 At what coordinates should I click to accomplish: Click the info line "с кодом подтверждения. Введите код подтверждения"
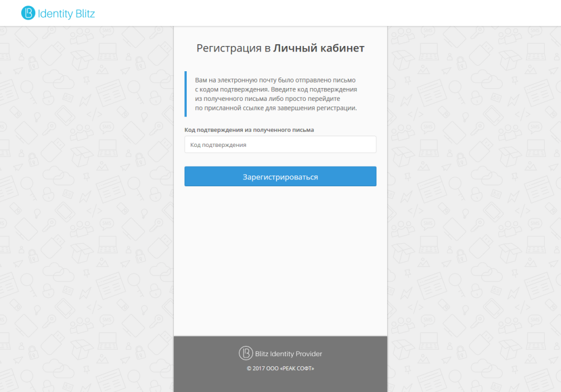tap(276, 89)
